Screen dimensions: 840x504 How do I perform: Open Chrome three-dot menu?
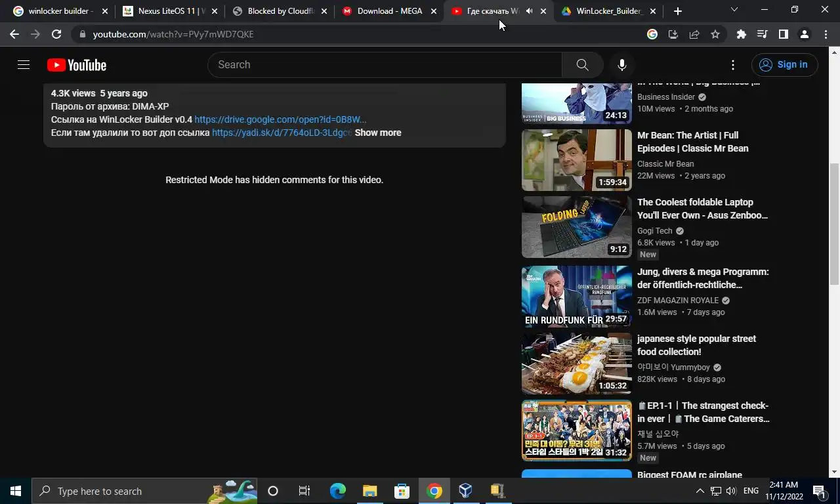[826, 34]
